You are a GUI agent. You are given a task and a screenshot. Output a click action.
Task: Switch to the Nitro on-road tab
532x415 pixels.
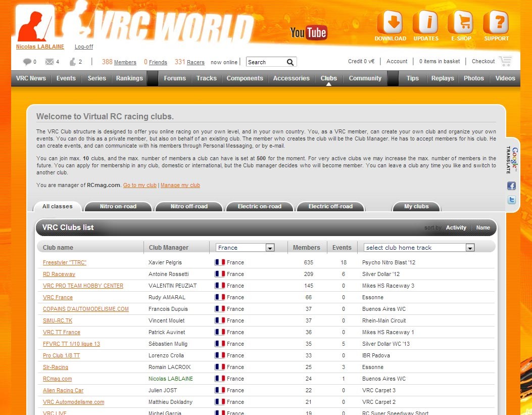(118, 207)
